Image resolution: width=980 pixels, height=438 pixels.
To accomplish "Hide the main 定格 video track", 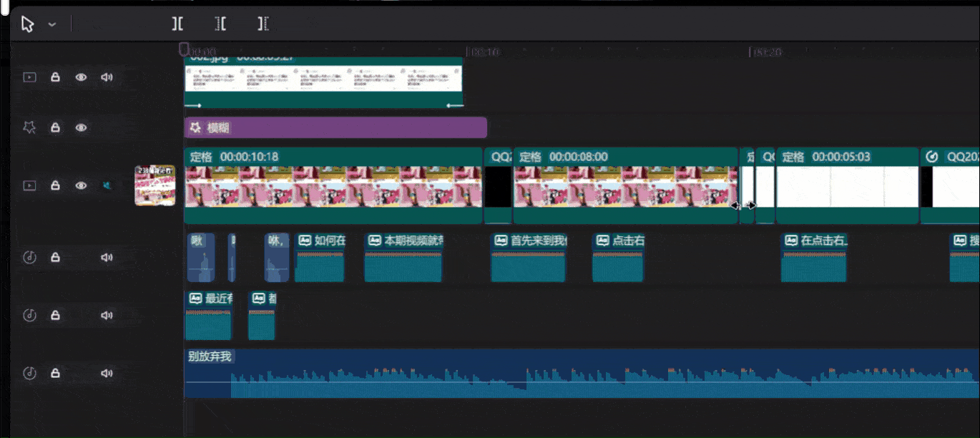I will tap(82, 185).
